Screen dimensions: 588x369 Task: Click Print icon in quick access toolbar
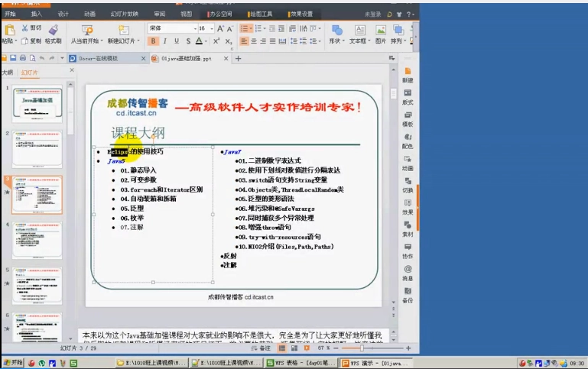(23, 58)
